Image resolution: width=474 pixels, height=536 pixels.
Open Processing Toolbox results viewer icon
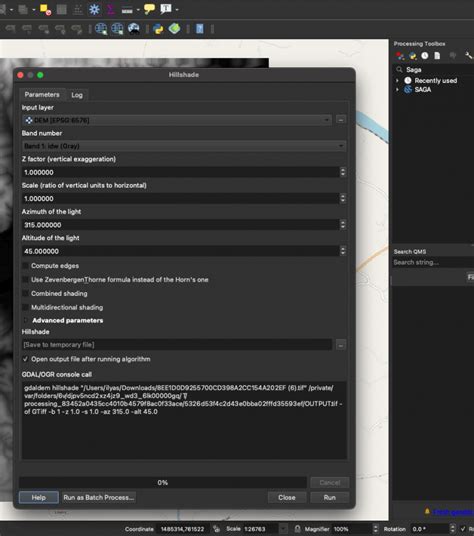coord(437,55)
